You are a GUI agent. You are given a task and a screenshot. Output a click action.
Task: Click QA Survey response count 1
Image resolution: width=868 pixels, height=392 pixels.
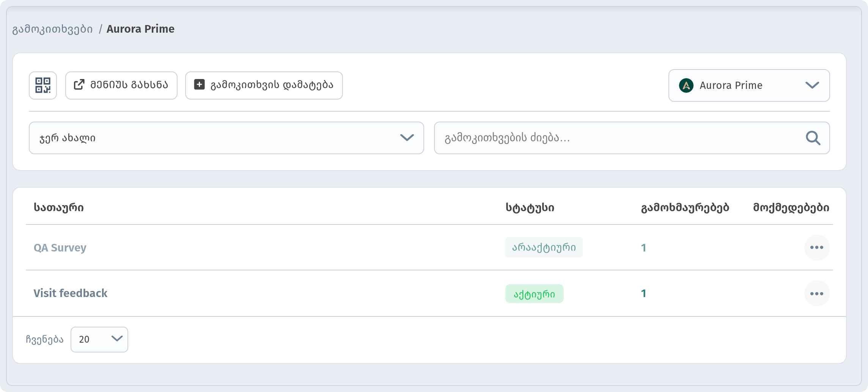(643, 248)
